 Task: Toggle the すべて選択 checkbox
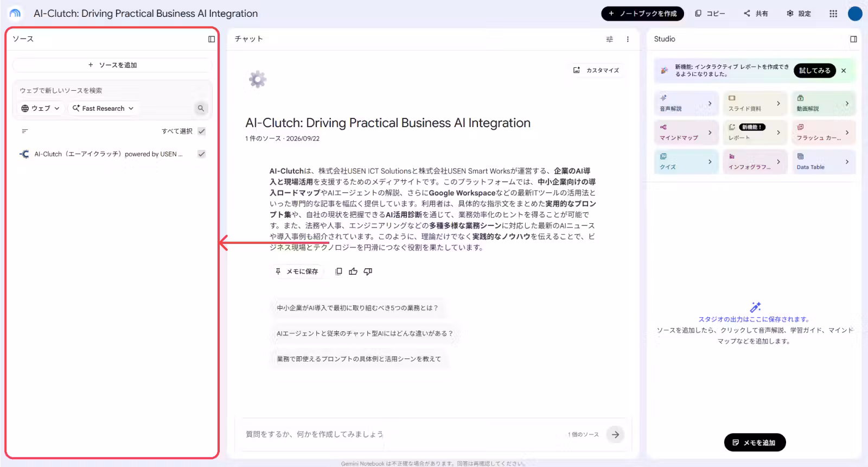(202, 131)
